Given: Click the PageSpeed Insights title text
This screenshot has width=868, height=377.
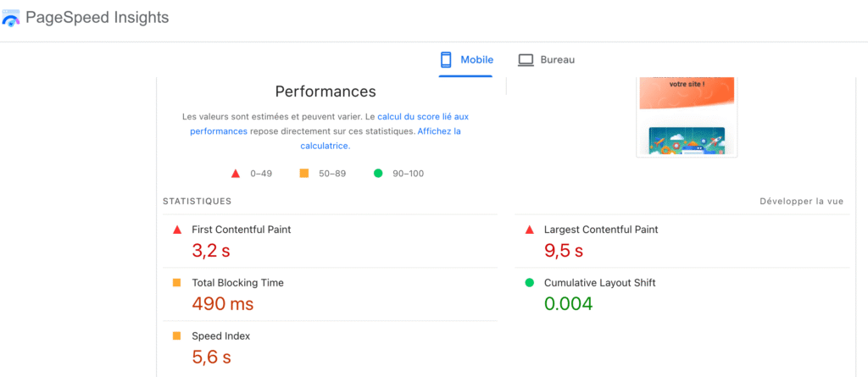Looking at the screenshot, I should pyautogui.click(x=97, y=18).
